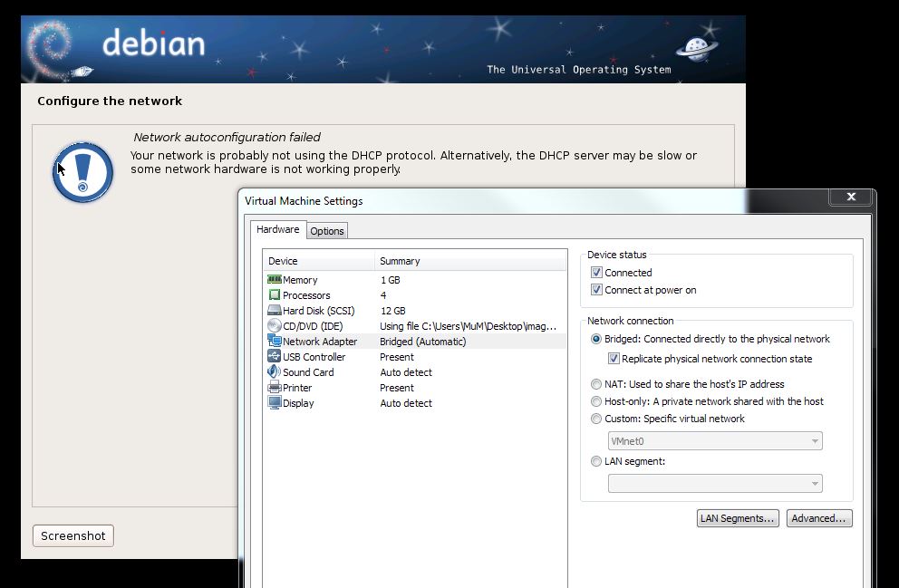Click Printer 'Present' summary

click(397, 388)
